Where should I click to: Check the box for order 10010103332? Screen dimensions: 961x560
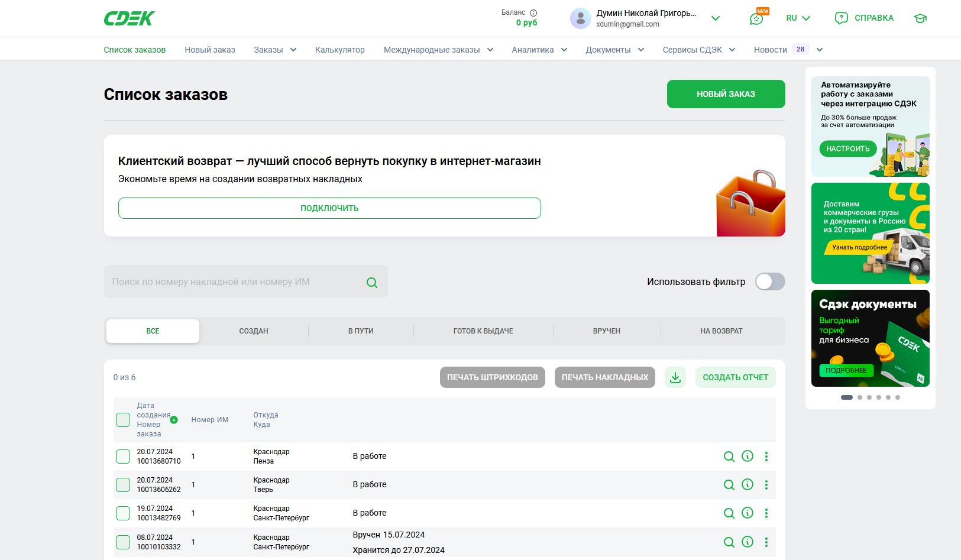pos(123,542)
